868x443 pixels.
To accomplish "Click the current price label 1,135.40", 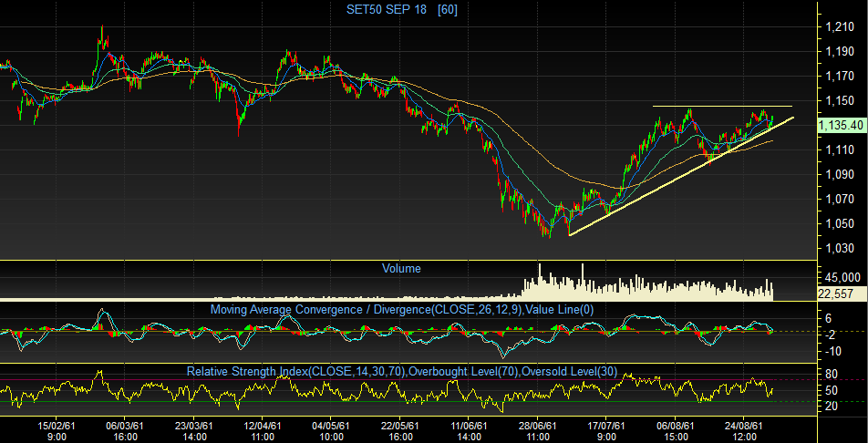I will pyautogui.click(x=841, y=125).
